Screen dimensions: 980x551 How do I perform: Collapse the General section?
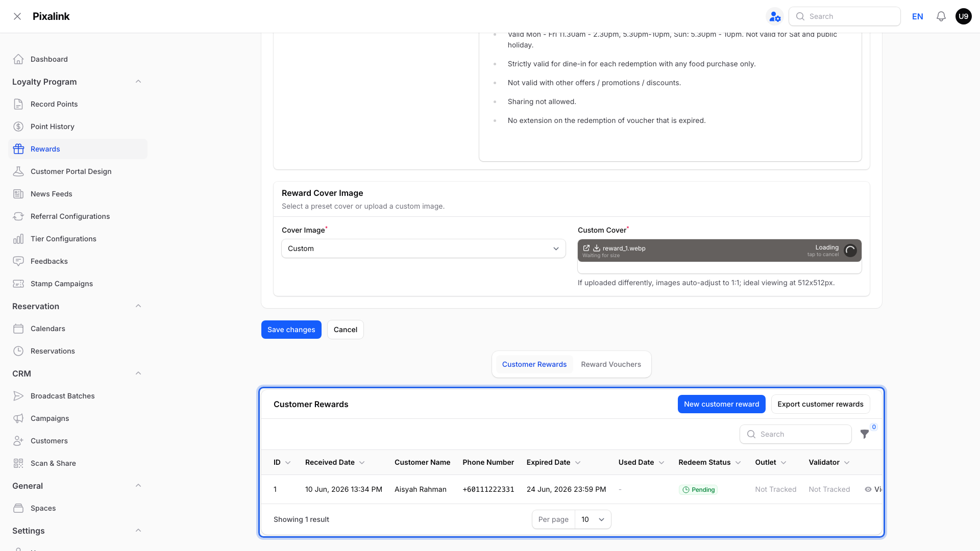pyautogui.click(x=138, y=486)
